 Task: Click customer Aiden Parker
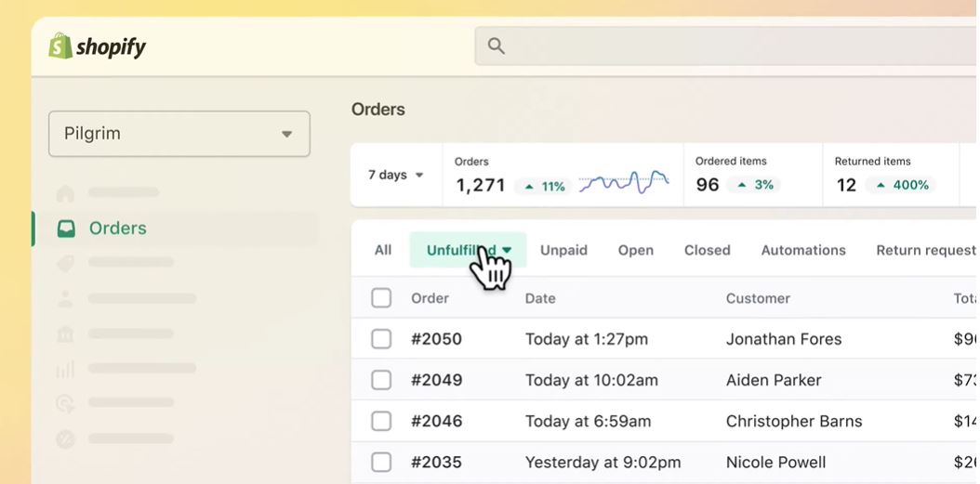[x=774, y=380]
